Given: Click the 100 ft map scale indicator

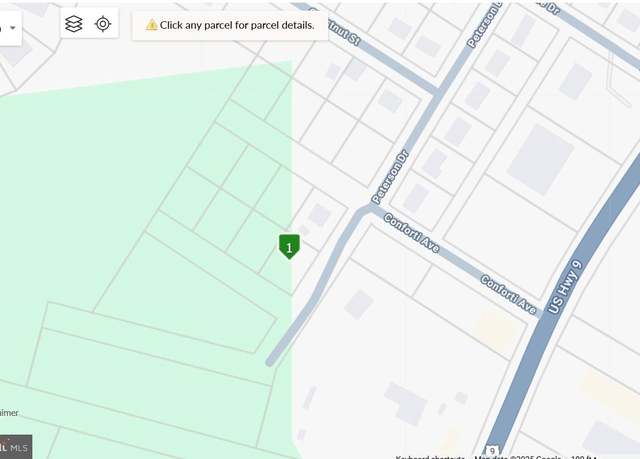Looking at the screenshot, I should coord(584,457).
